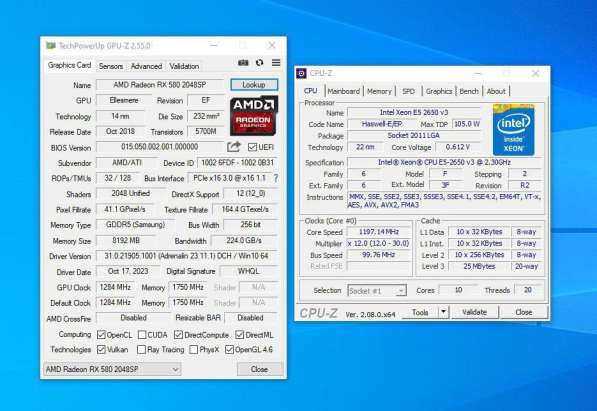This screenshot has width=597, height=411.
Task: Toggle the CUDA checkbox
Action: (x=142, y=335)
